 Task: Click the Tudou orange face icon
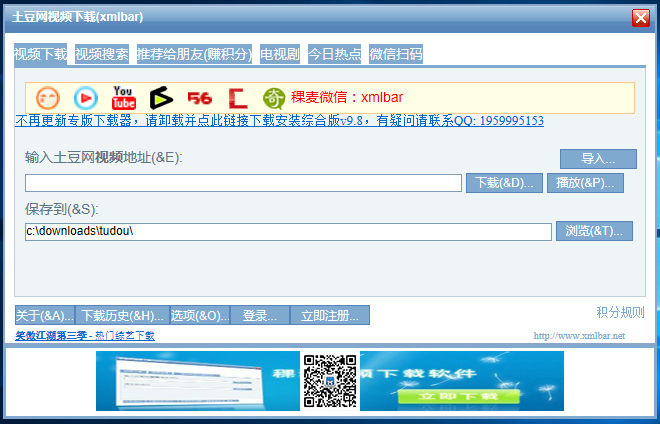click(x=48, y=98)
